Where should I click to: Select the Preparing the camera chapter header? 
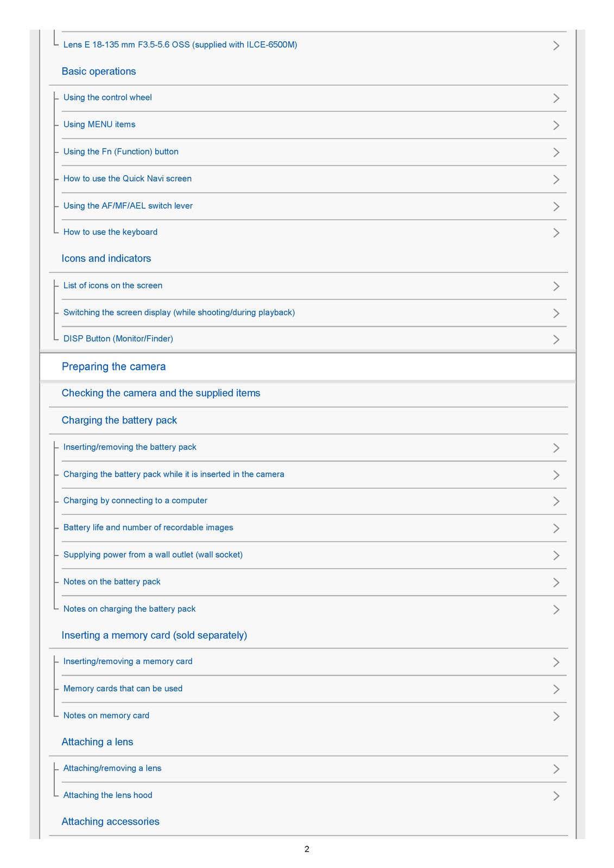(114, 367)
